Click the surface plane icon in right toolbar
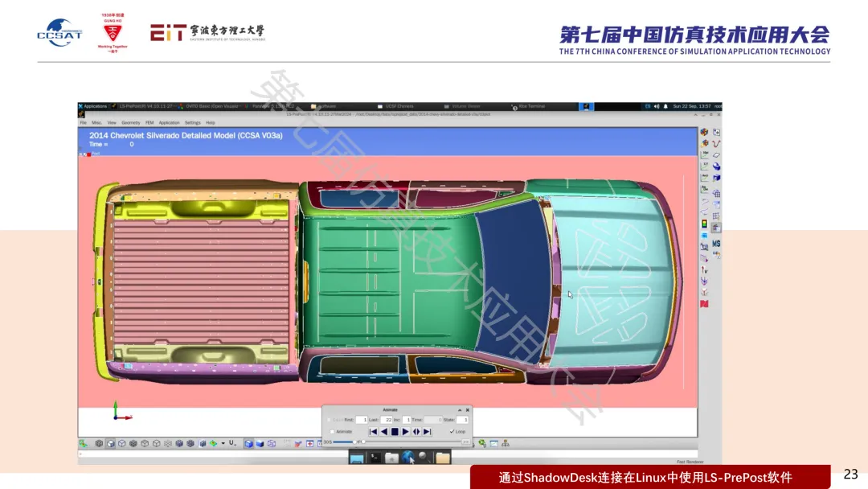The height and width of the screenshot is (489, 868). coord(716,155)
